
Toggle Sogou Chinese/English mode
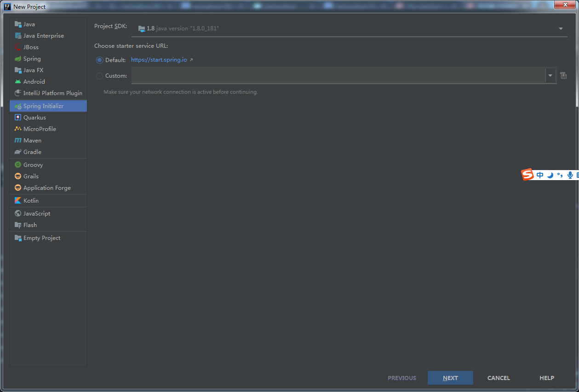(x=540, y=175)
